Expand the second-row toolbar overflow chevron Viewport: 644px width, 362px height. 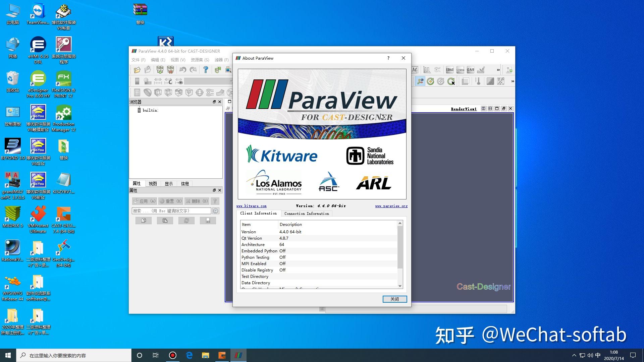tap(512, 81)
